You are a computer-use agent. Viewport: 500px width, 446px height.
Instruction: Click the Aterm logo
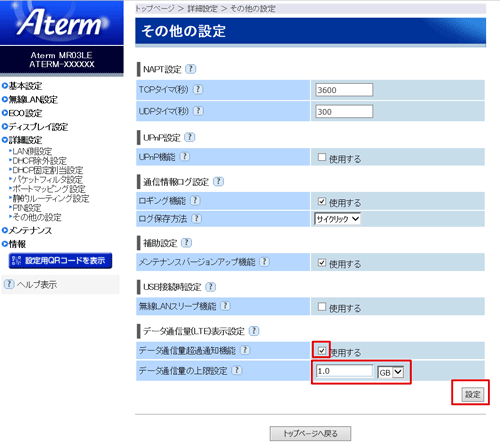[x=62, y=22]
